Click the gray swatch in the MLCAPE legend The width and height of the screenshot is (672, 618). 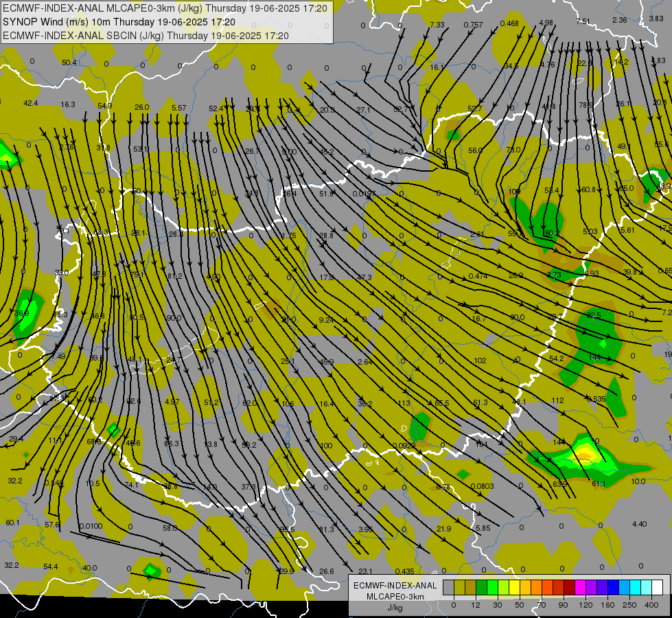tap(448, 588)
